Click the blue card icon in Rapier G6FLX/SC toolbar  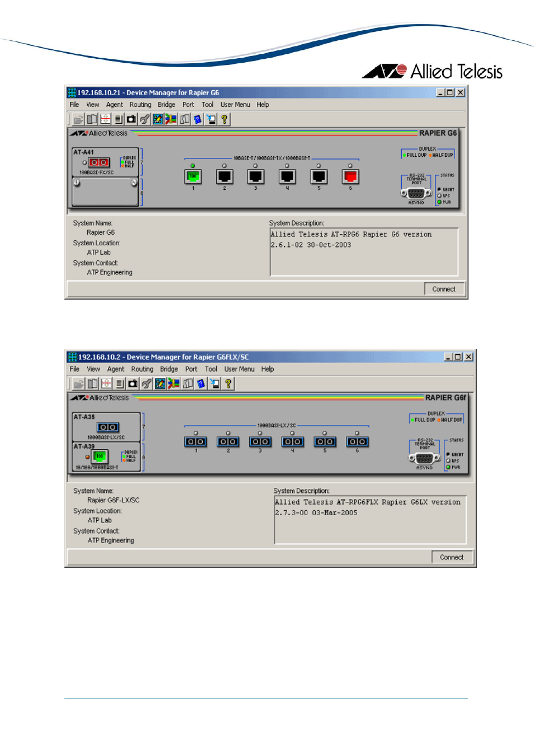pyautogui.click(x=201, y=384)
